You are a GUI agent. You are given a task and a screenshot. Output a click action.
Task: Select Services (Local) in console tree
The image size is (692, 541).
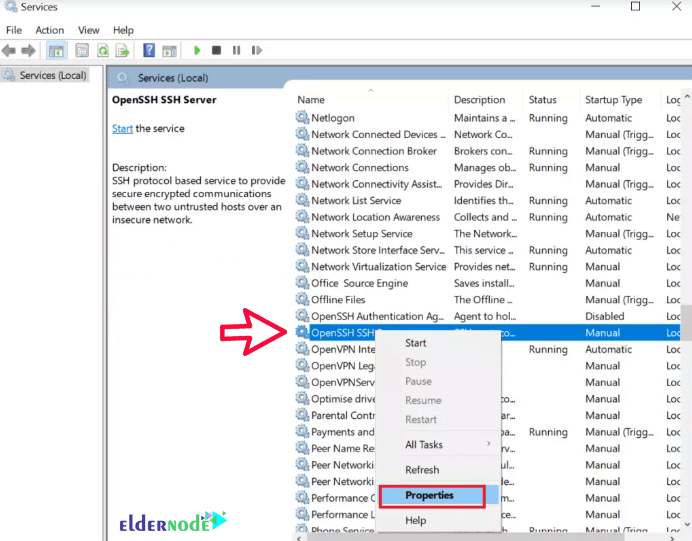(x=45, y=75)
